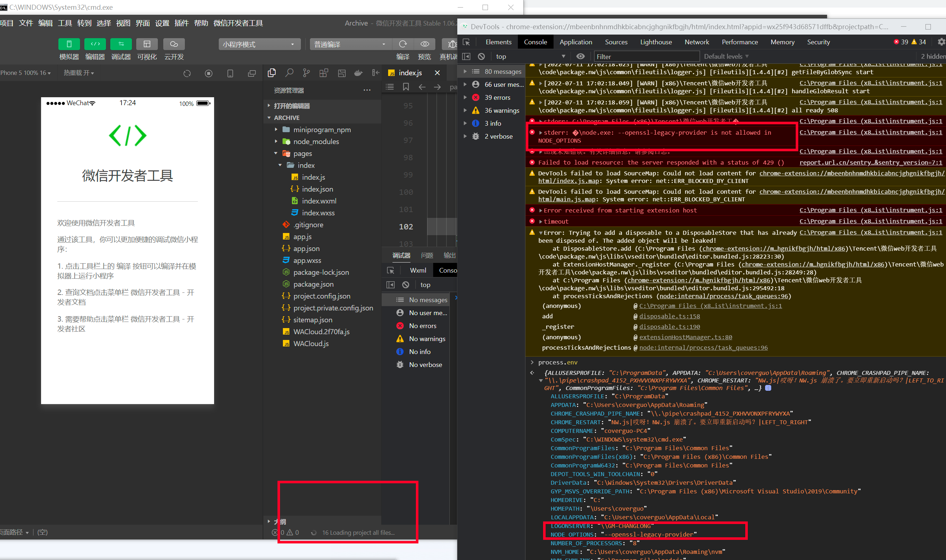
Task: Click the console Filter input field
Action: tap(646, 57)
